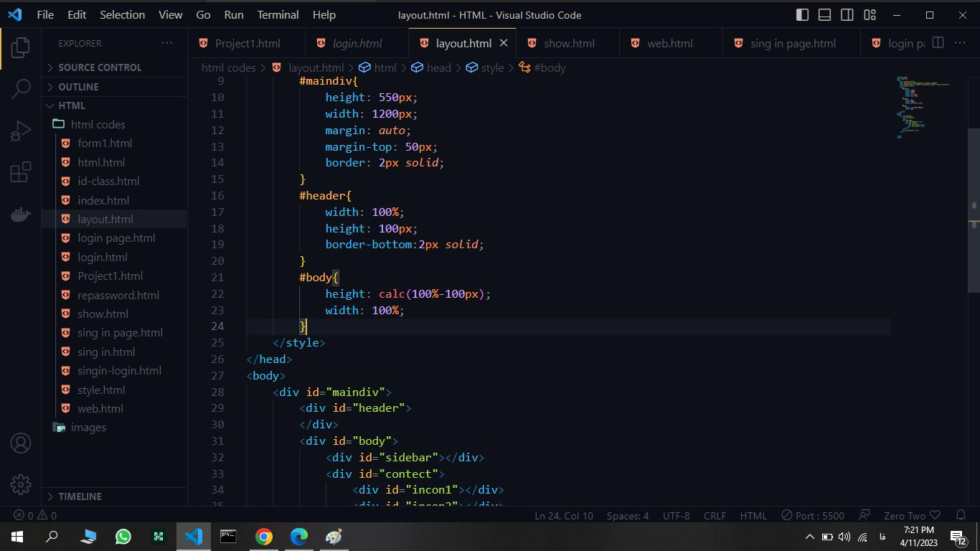Click the editor vertical scrollbar

(974, 210)
